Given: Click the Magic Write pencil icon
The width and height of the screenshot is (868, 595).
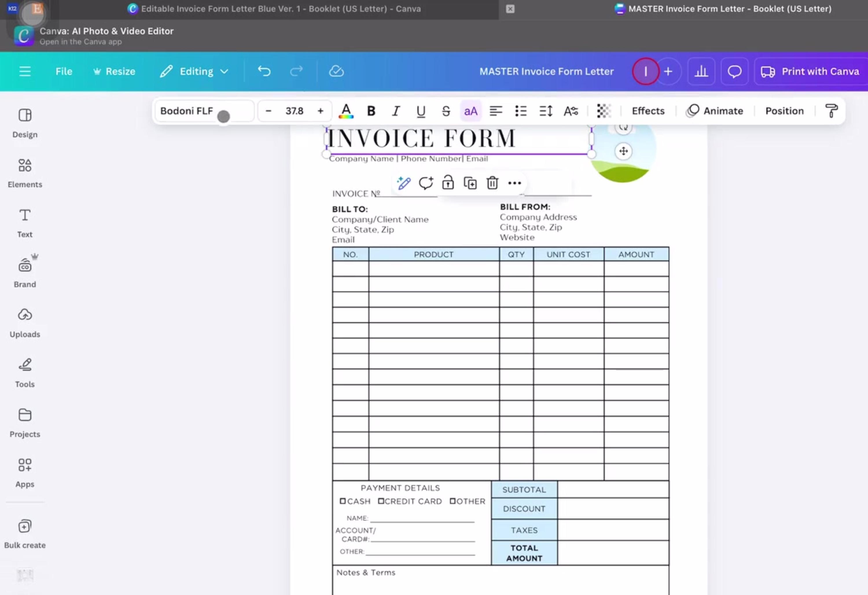Looking at the screenshot, I should point(404,183).
